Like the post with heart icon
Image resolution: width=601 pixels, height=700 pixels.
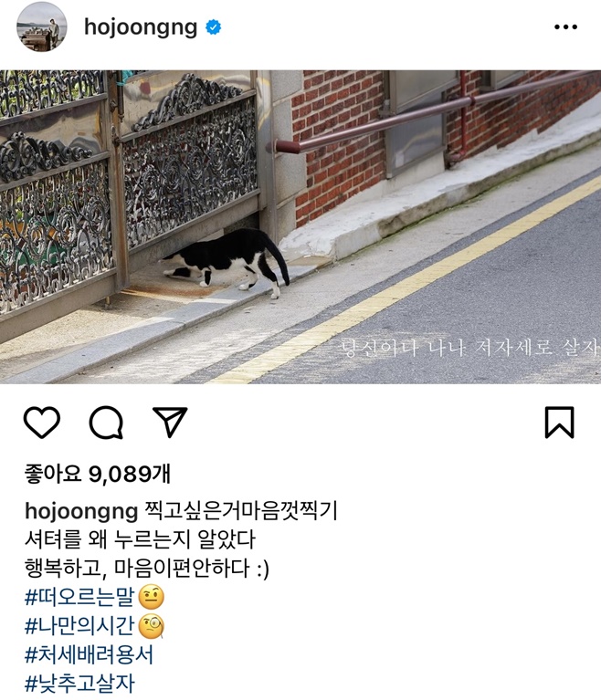coord(41,423)
